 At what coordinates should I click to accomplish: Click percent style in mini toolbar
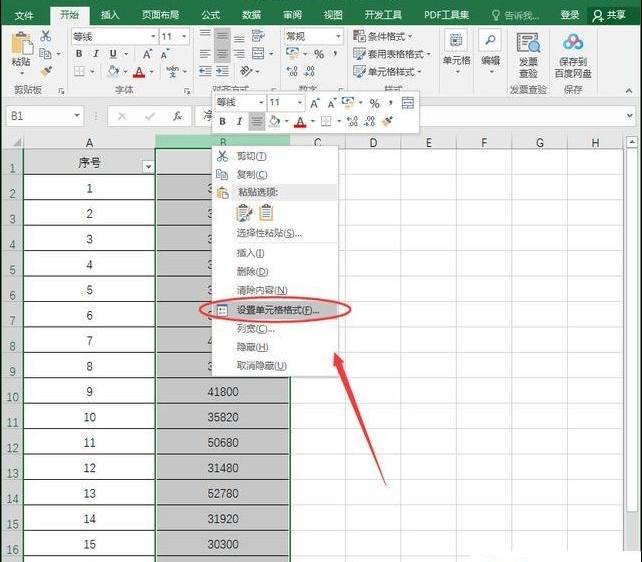pos(374,103)
